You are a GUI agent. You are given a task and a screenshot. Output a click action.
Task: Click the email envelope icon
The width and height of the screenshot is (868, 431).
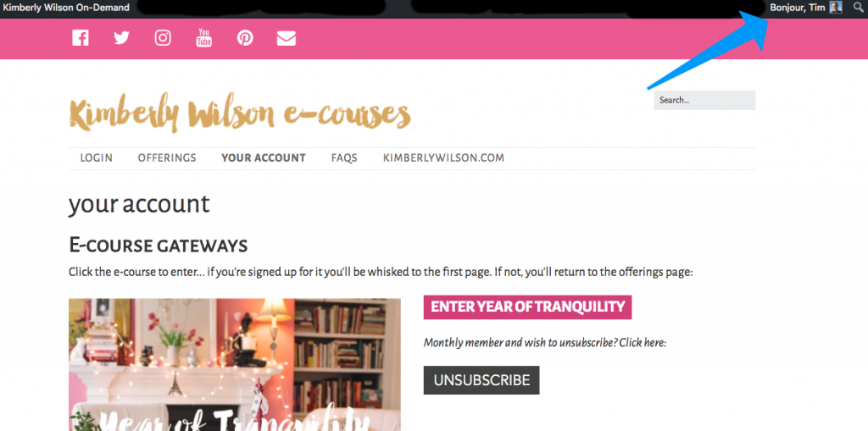[287, 38]
